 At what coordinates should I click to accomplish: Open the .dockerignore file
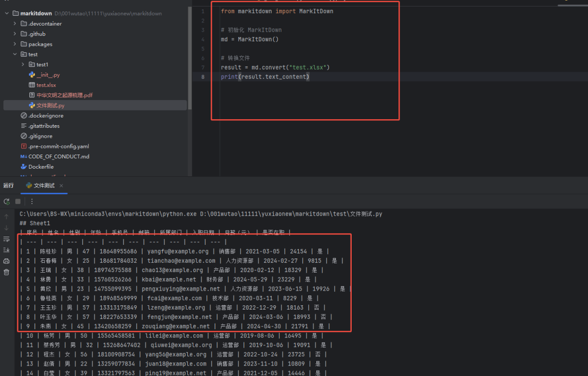click(x=46, y=115)
